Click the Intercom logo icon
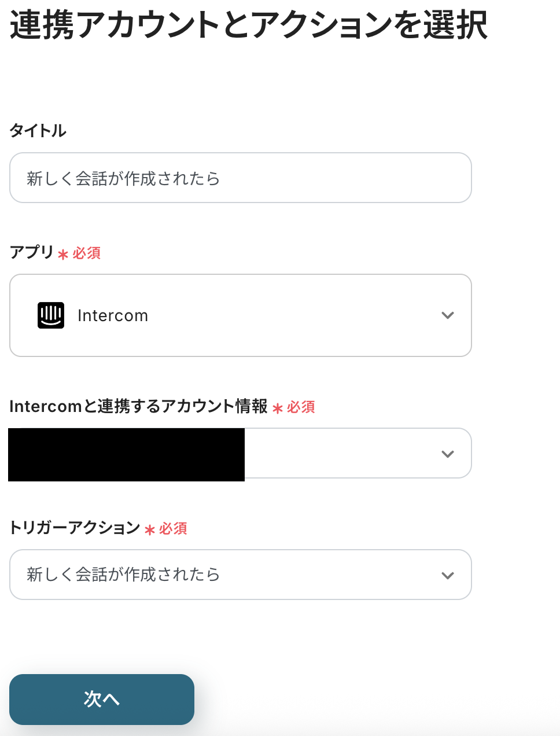560x736 pixels. point(51,315)
